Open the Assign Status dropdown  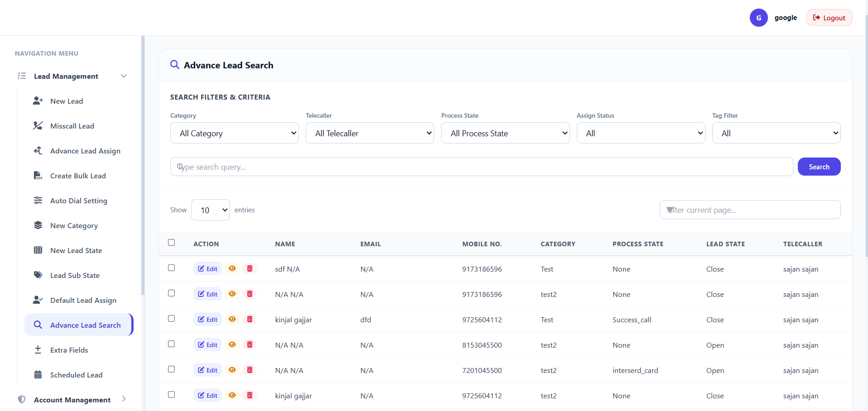point(641,133)
